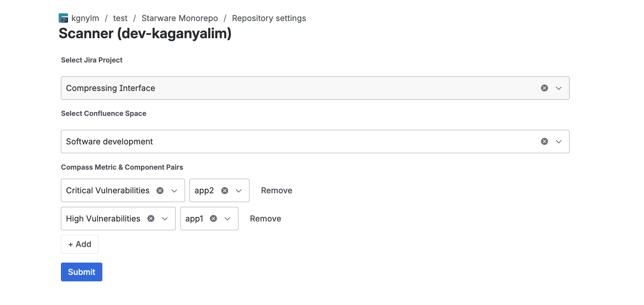Click the High Vulnerabilities value text

[103, 219]
